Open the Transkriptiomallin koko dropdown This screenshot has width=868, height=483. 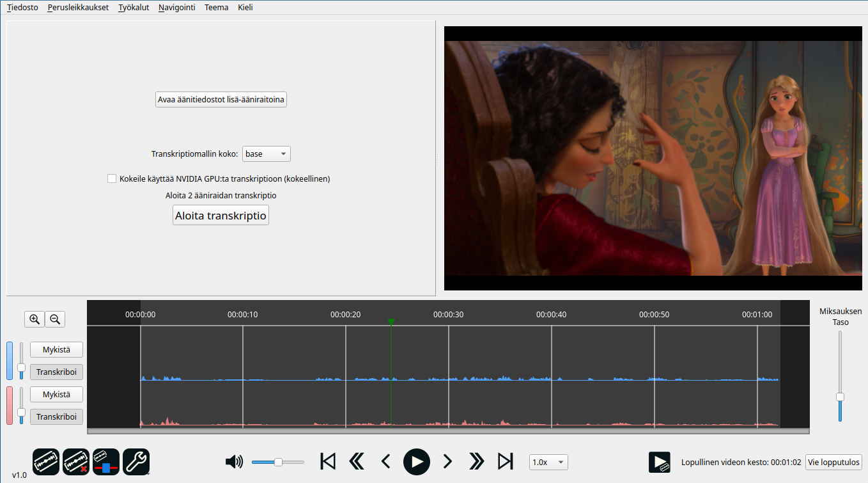pos(267,154)
